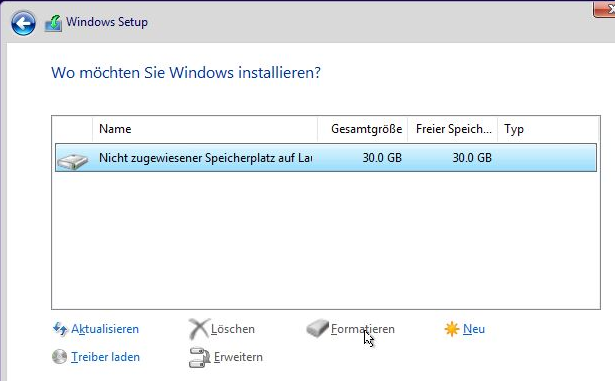
Task: Click the hard drive icon in the partition row
Action: point(73,161)
